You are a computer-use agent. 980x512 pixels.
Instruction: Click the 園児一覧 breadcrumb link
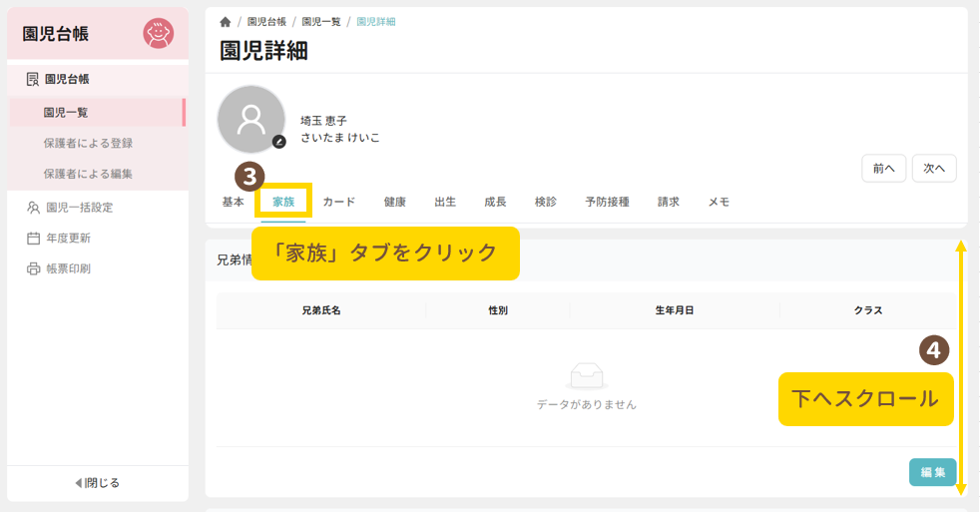319,22
